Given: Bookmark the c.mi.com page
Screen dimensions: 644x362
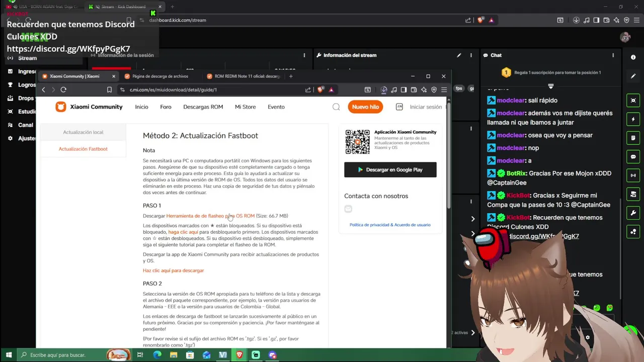Looking at the screenshot, I should 109,89.
